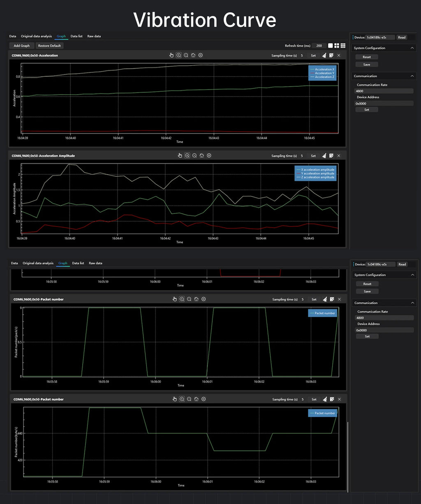Zoom out on Acceleration Amplitude graph
The width and height of the screenshot is (421, 504).
click(x=194, y=155)
